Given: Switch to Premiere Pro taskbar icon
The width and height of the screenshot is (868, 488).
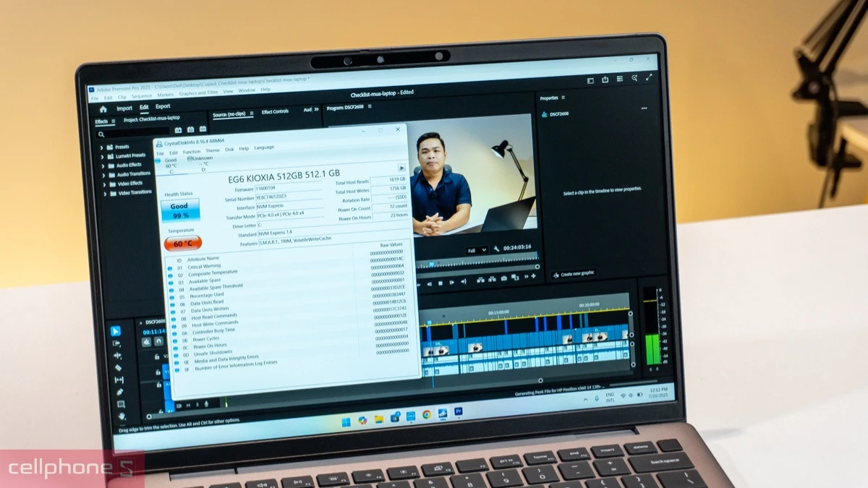Looking at the screenshot, I should [458, 411].
